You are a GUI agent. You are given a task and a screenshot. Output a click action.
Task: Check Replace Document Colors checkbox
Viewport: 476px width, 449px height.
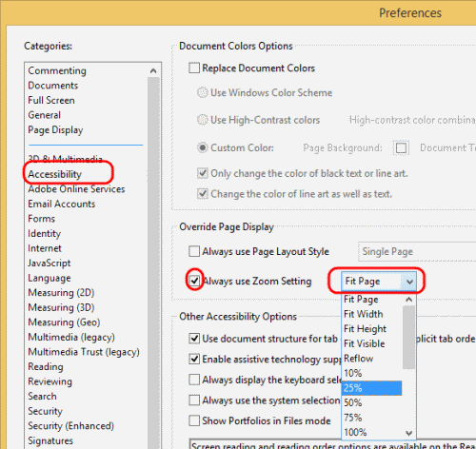[194, 68]
